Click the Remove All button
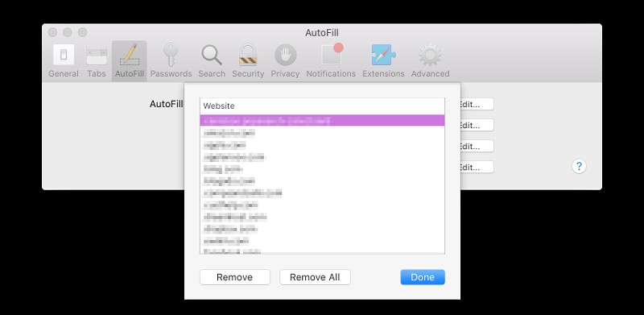Image resolution: width=644 pixels, height=315 pixels. (x=315, y=277)
